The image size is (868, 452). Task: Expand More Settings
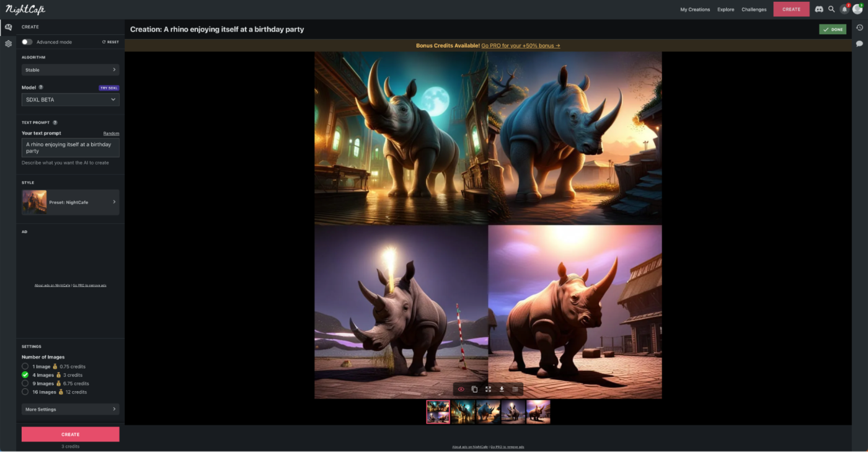[71, 409]
